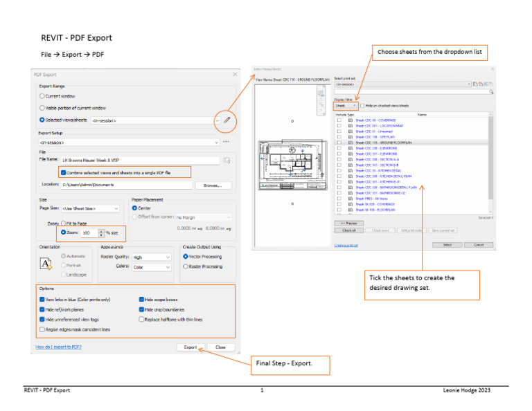Click the red delete print set icon
Image resolution: width=532 pixels, height=411 pixels.
point(491,84)
